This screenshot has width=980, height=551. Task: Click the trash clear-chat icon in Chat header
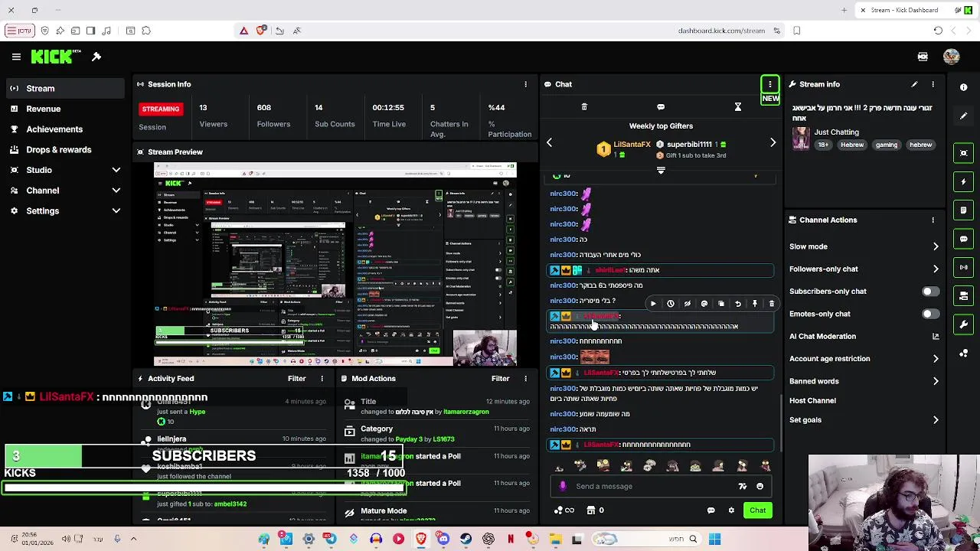[584, 107]
